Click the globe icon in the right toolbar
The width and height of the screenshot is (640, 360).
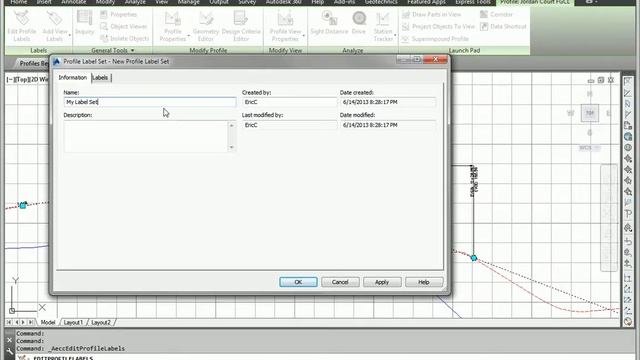pos(628,137)
